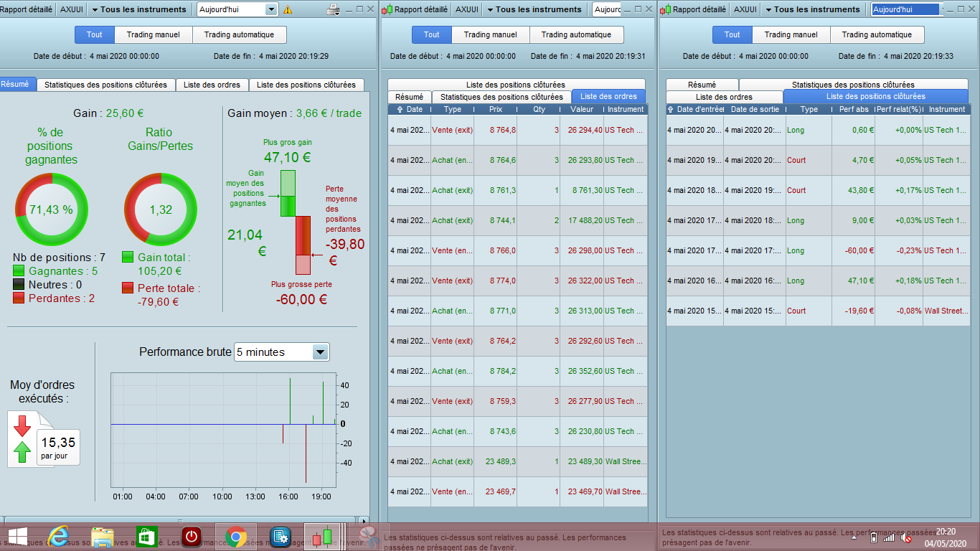980x551 pixels.
Task: Select Trading automatique in the middle window
Action: click(x=576, y=34)
